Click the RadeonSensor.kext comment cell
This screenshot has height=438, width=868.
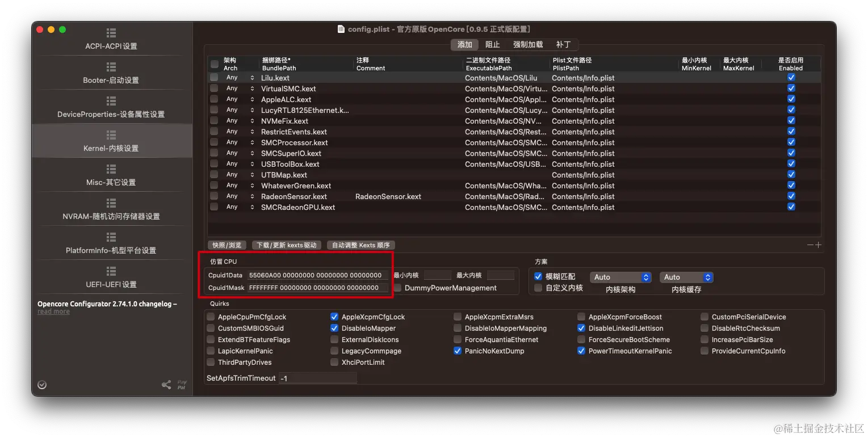(409, 196)
